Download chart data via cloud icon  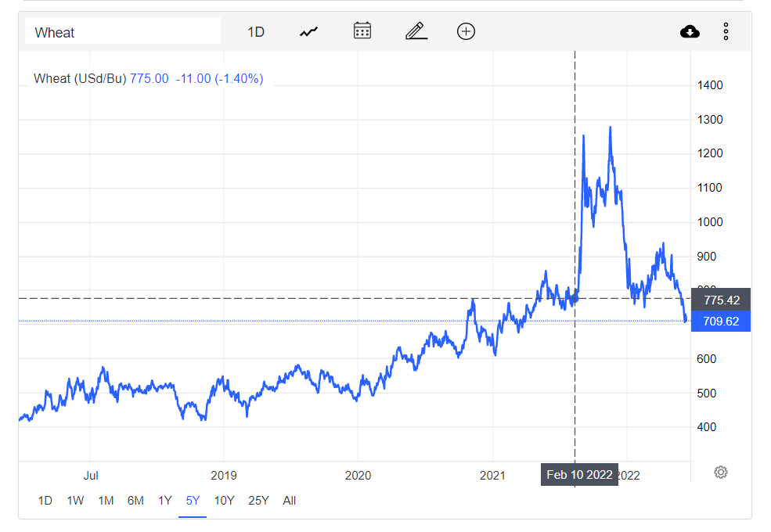(x=690, y=31)
